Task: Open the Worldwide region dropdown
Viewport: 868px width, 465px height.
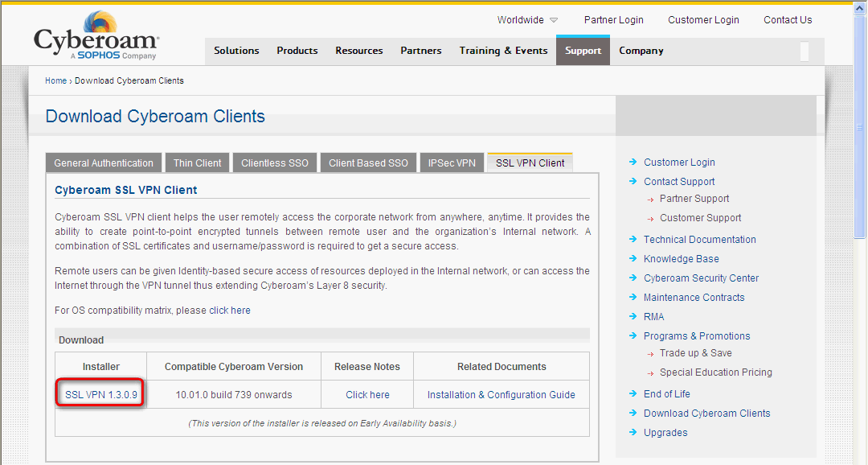Action: 527,20
